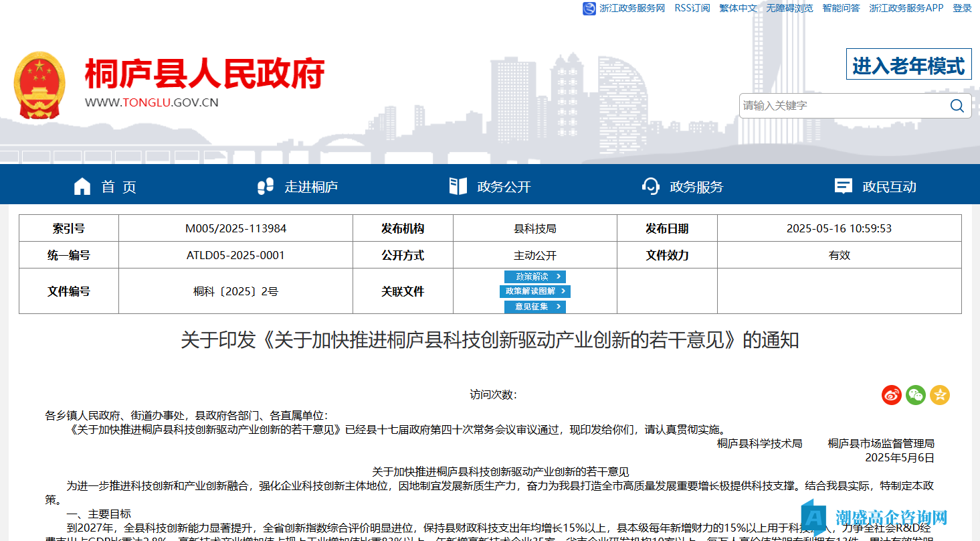
Task: Open the 政务公开 navigation menu
Action: (x=503, y=187)
